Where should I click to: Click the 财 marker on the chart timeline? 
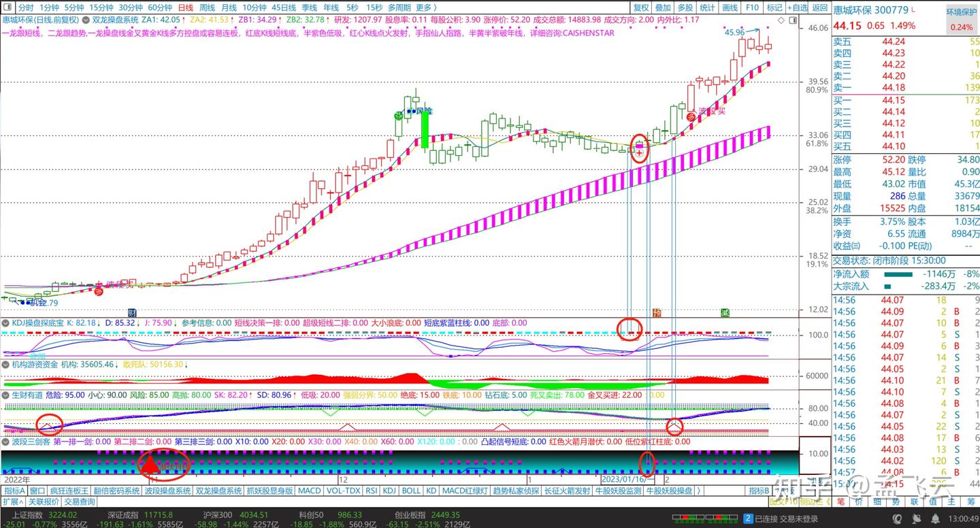point(131,312)
